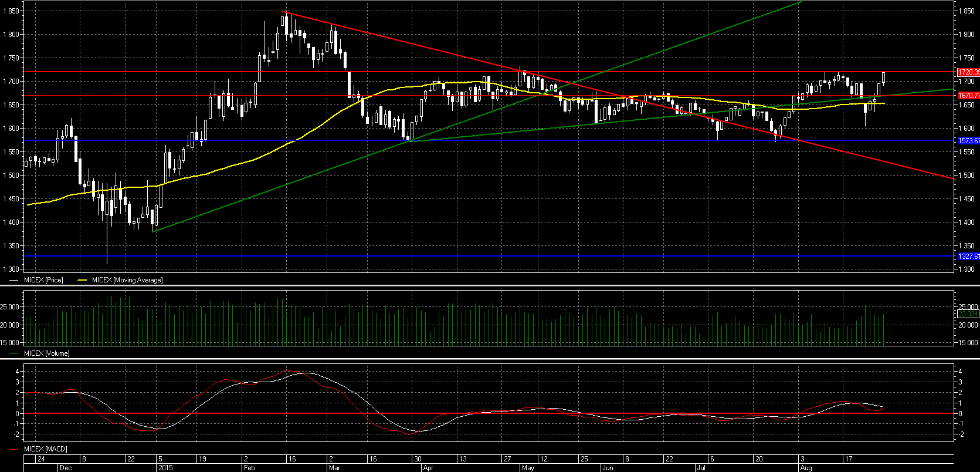
Task: Click the 2015 year label on time axis
Action: [165, 468]
